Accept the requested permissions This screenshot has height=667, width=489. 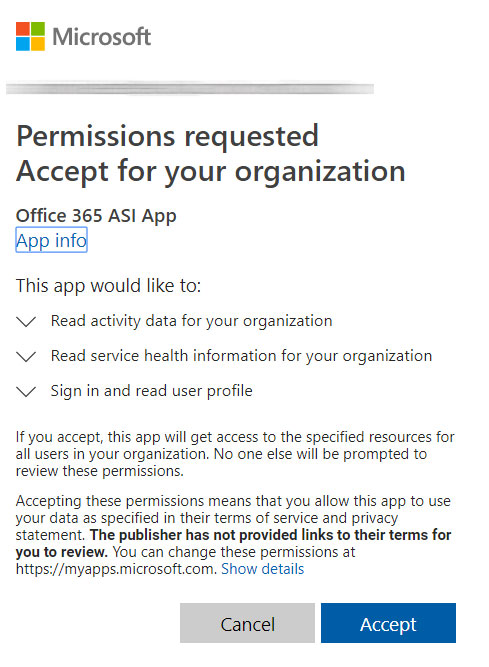tap(388, 623)
